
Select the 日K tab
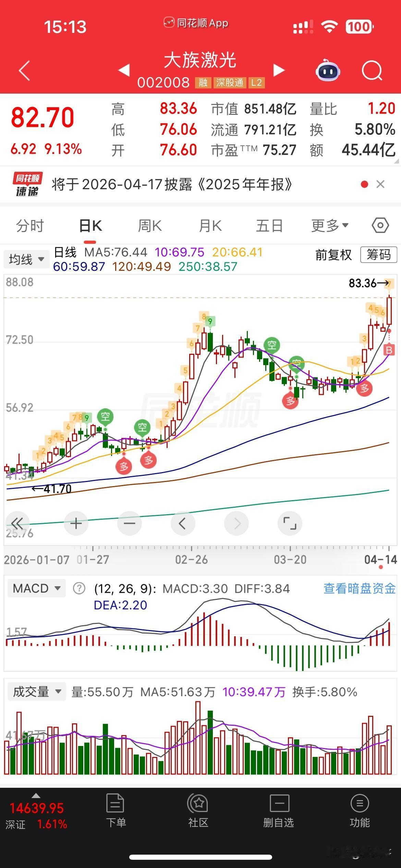90,226
